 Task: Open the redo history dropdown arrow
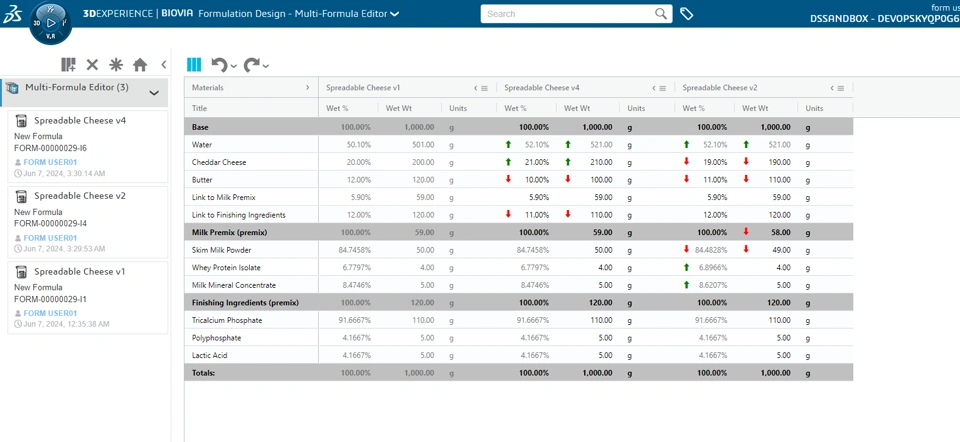point(266,66)
